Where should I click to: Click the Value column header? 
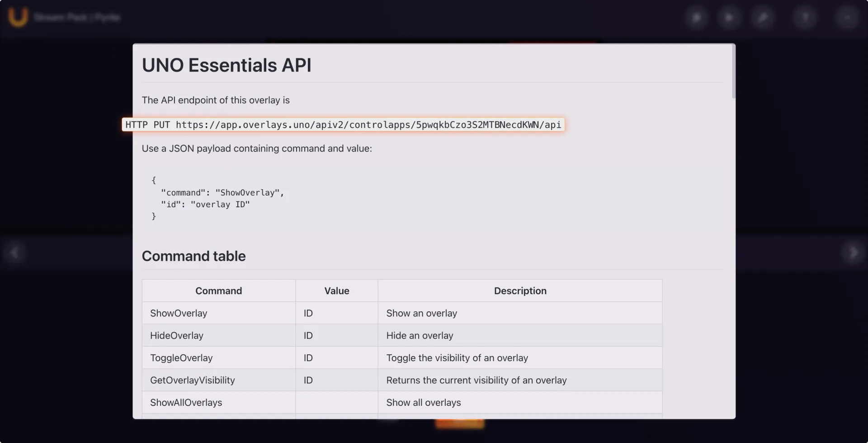point(337,291)
